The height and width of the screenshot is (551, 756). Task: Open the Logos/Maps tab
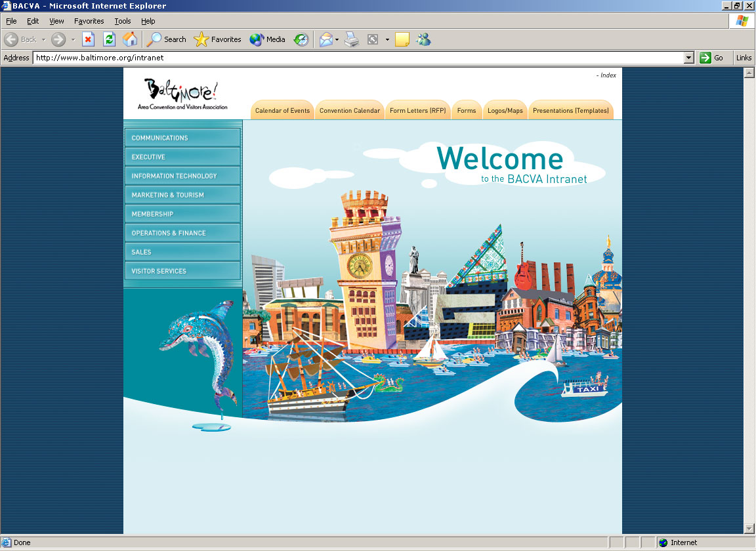point(505,111)
